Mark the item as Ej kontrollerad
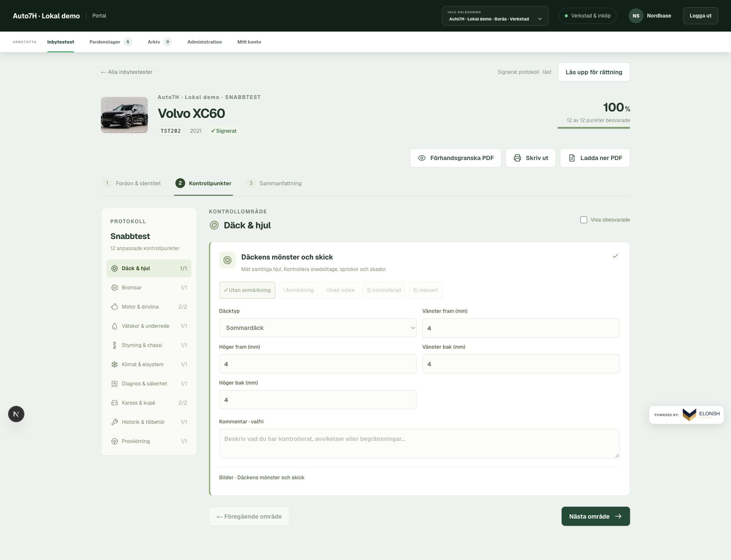 pyautogui.click(x=384, y=290)
